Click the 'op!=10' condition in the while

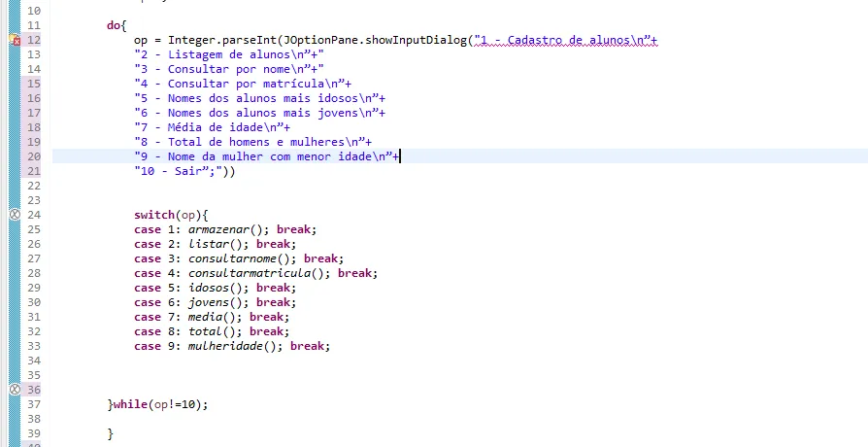175,404
